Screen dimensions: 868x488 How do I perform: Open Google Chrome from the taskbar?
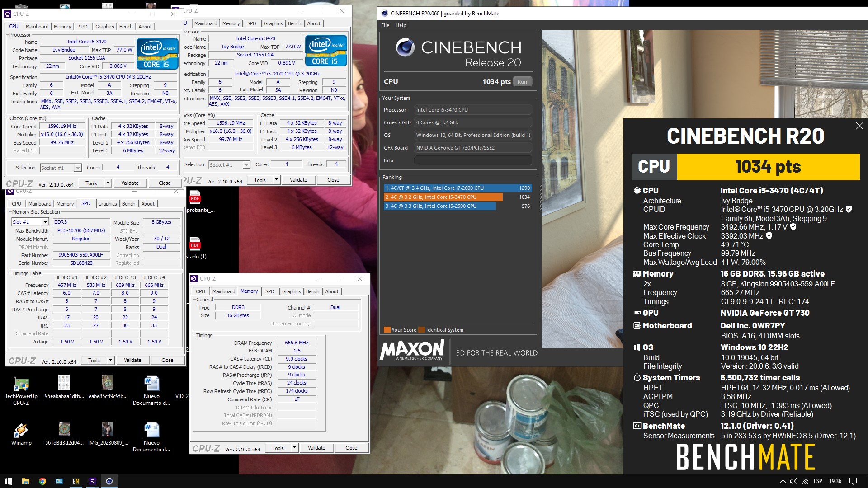[42, 481]
